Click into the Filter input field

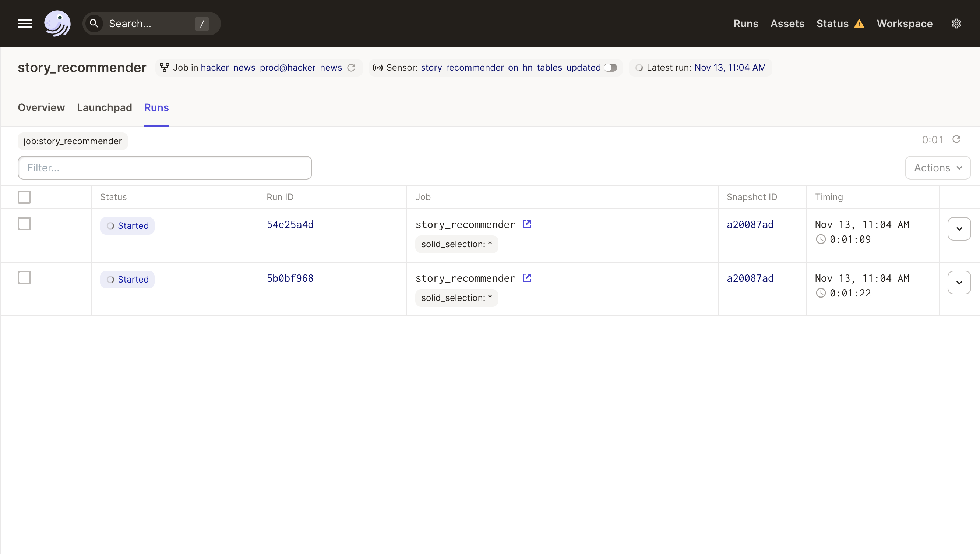coord(165,168)
